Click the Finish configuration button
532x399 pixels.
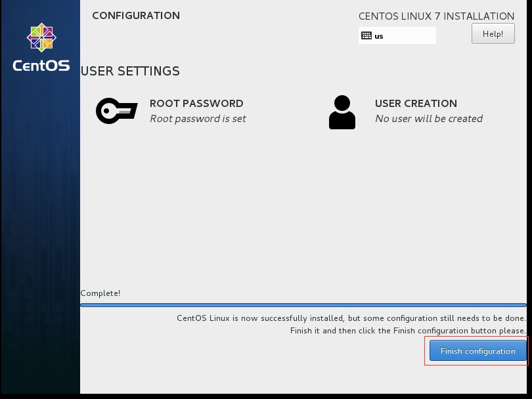[477, 351]
